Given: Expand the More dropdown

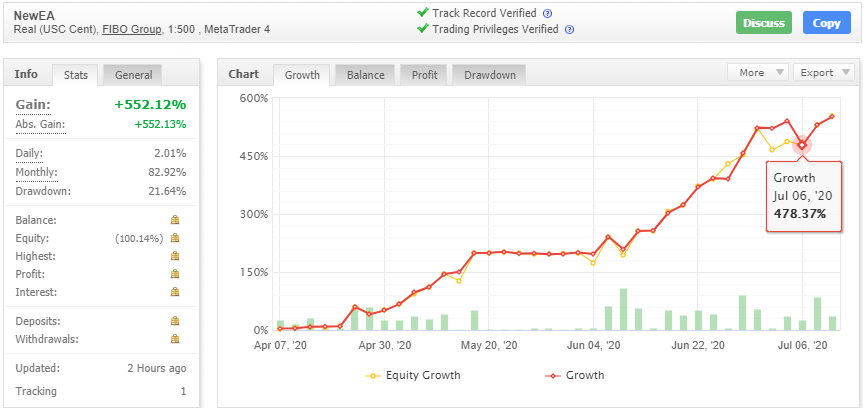Looking at the screenshot, I should pos(756,72).
